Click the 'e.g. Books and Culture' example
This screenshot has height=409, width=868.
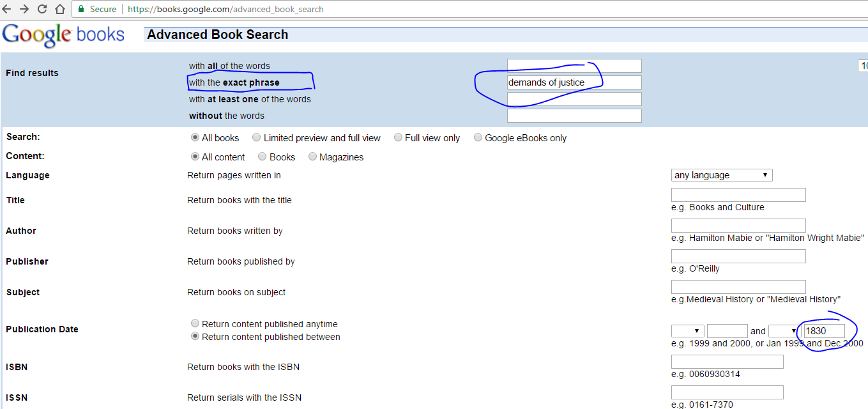[x=718, y=207]
